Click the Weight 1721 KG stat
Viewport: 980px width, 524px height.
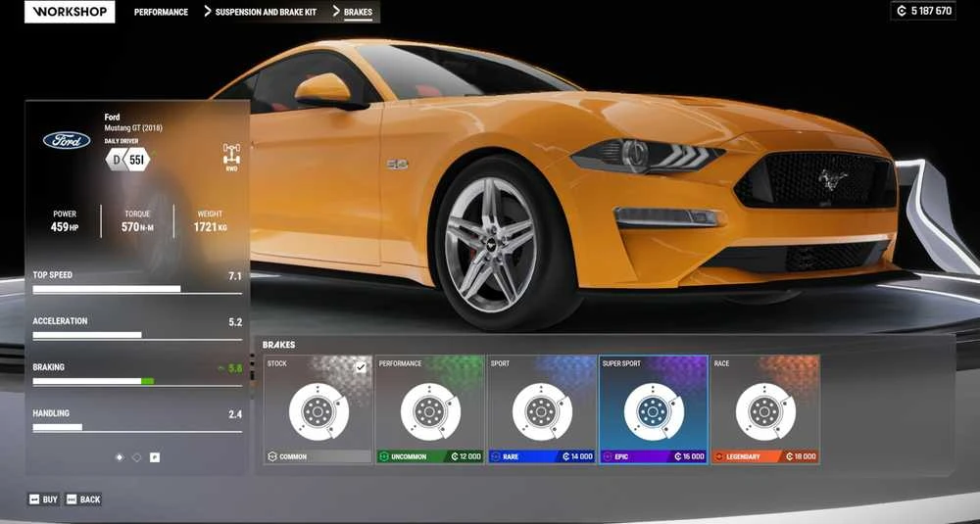(x=210, y=221)
